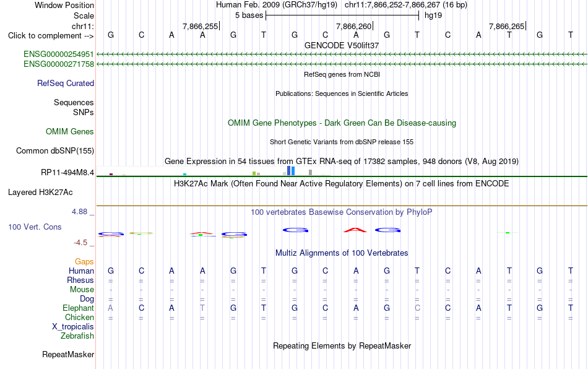Open 'Short Genetic Variants from dbSNP release 155'

pos(342,142)
